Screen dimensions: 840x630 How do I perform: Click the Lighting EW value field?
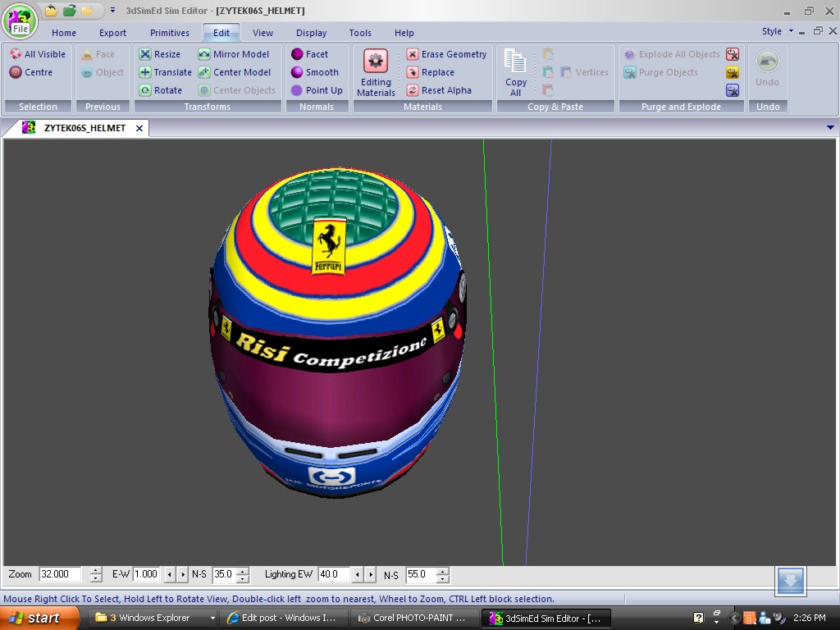[x=334, y=574]
